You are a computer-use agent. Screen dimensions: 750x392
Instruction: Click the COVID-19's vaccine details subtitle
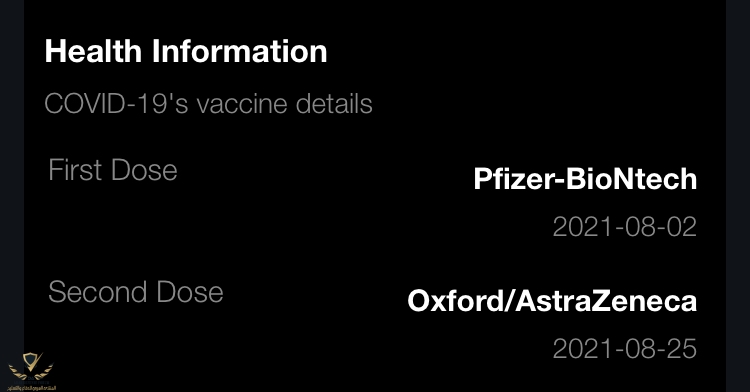[x=208, y=104]
